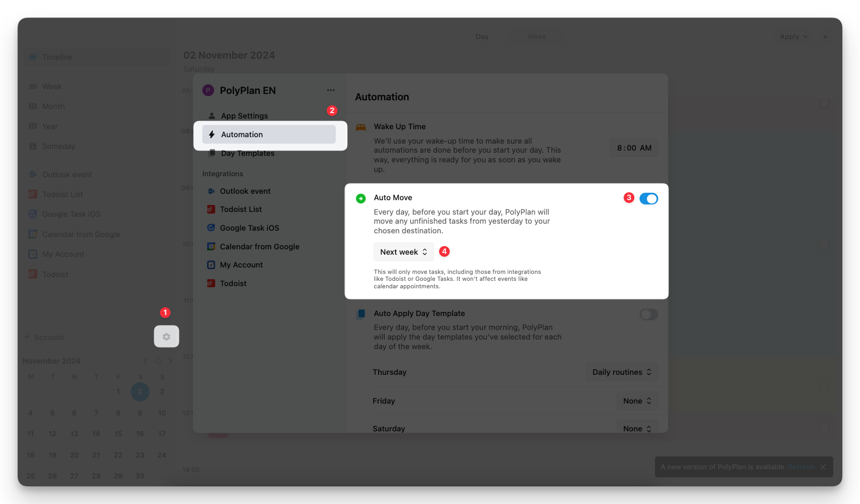Go to previous month in mini calendar
860x504 pixels.
click(145, 361)
